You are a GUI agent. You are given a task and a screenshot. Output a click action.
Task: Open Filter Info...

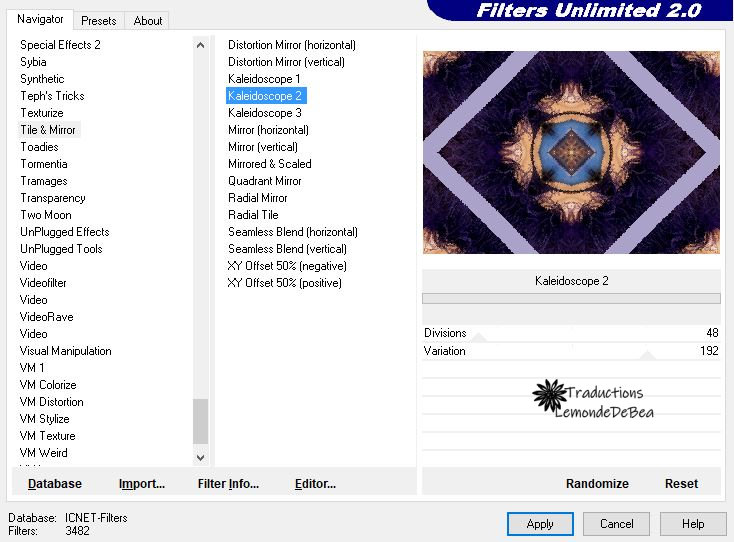tap(228, 483)
